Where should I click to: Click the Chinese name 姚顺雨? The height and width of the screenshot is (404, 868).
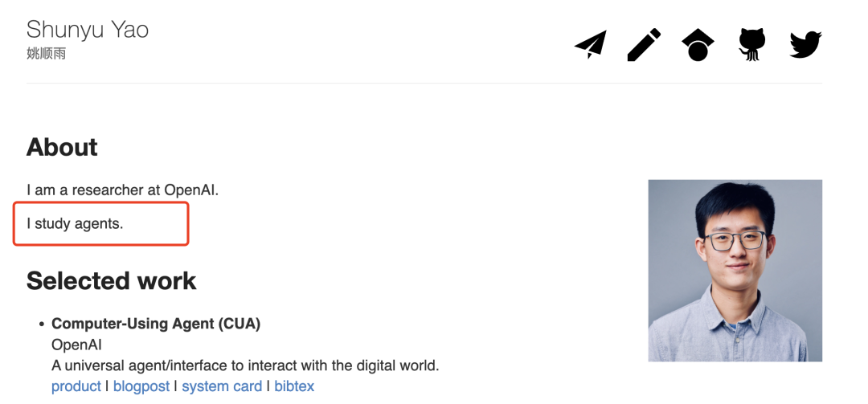pyautogui.click(x=46, y=54)
